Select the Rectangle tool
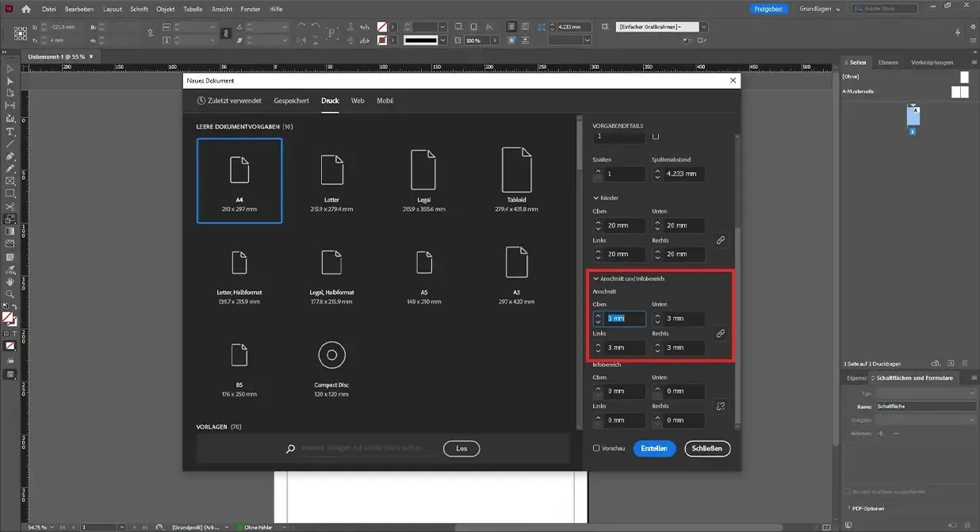 (10, 194)
